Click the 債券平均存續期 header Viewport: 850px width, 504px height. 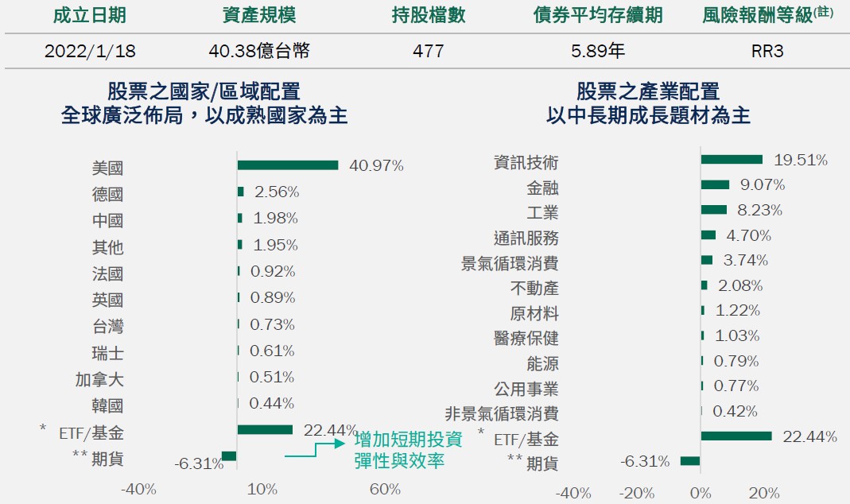tap(597, 15)
